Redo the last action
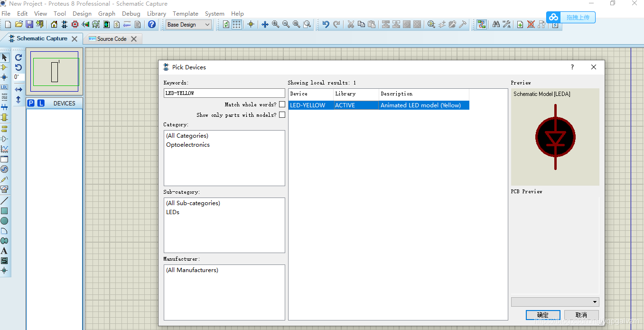Viewport: 644px width, 330px height. (336, 24)
